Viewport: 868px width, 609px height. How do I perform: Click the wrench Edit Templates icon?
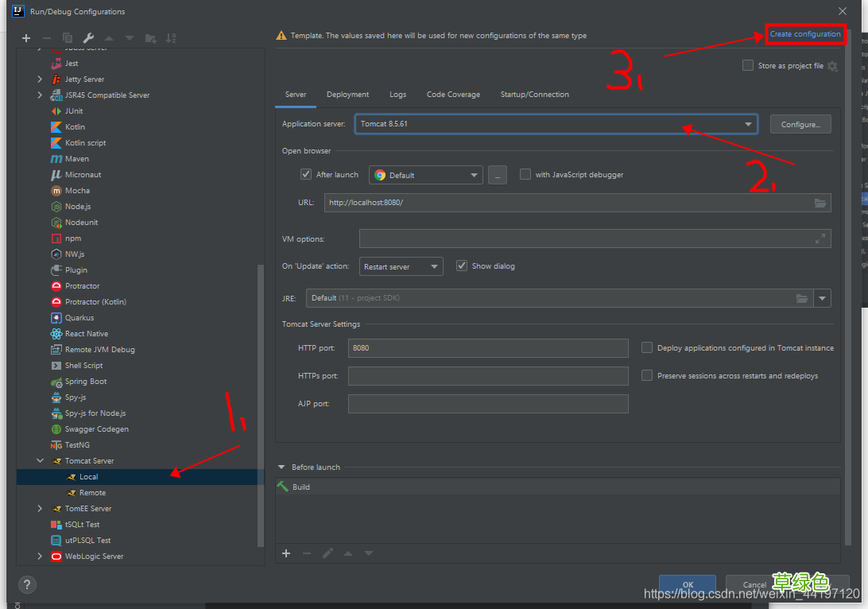point(88,38)
